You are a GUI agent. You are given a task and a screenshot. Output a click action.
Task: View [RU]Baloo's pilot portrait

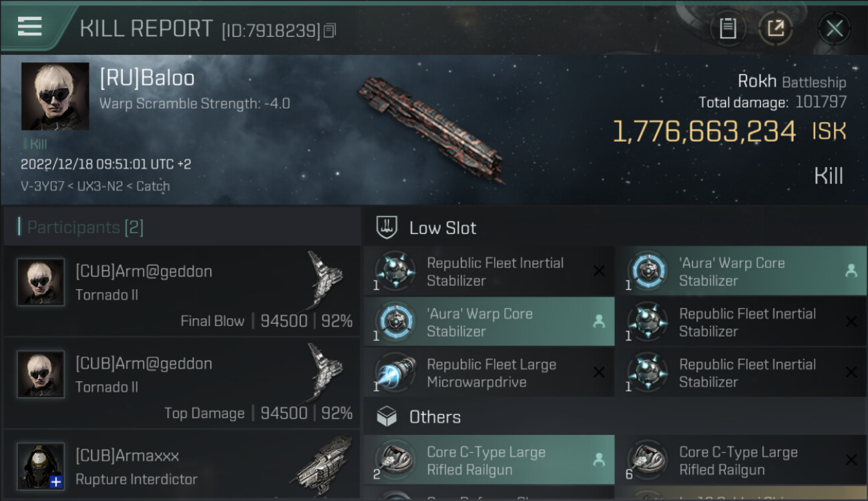click(55, 96)
